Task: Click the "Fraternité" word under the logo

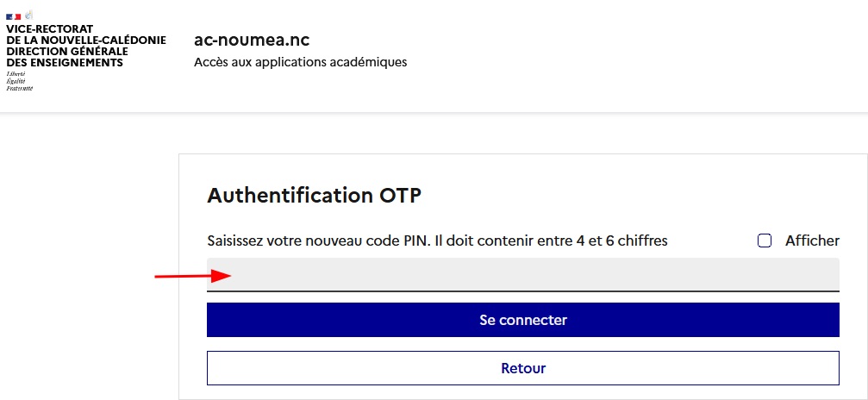Action: (x=20, y=88)
